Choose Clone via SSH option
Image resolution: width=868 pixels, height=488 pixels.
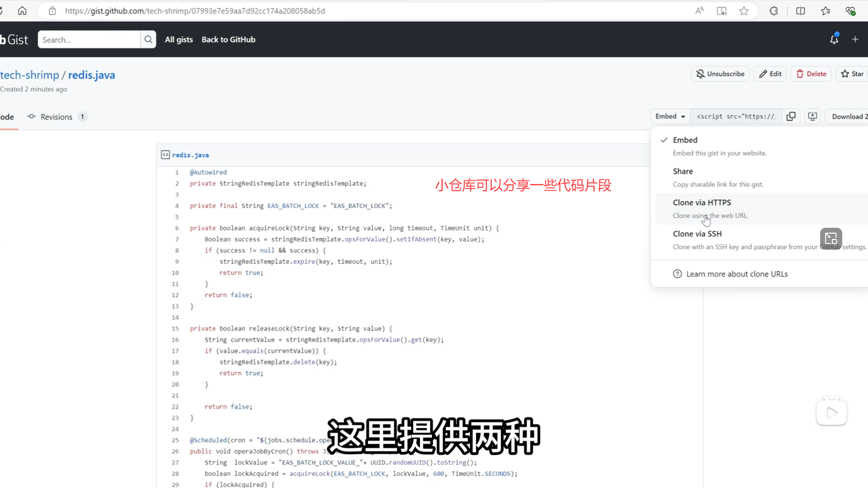click(x=697, y=234)
